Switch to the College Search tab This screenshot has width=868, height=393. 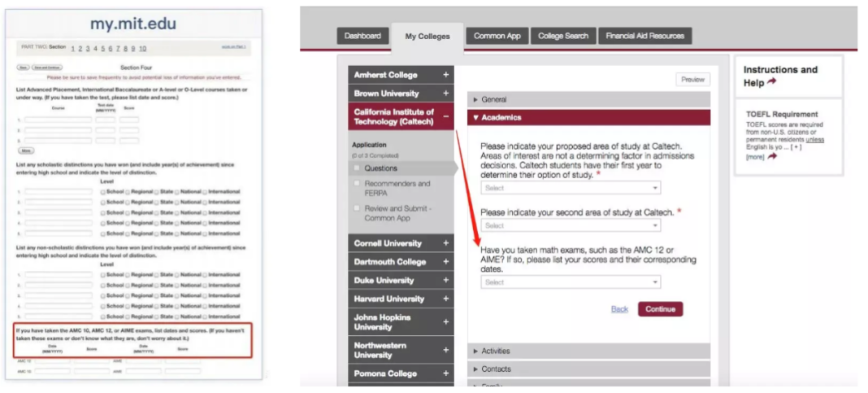[563, 36]
